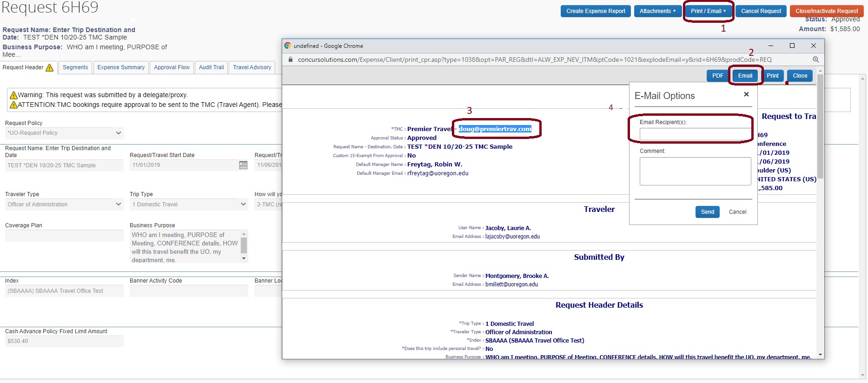The image size is (868, 383).
Task: Click the zoom magnifier in Chrome address bar
Action: [x=815, y=59]
